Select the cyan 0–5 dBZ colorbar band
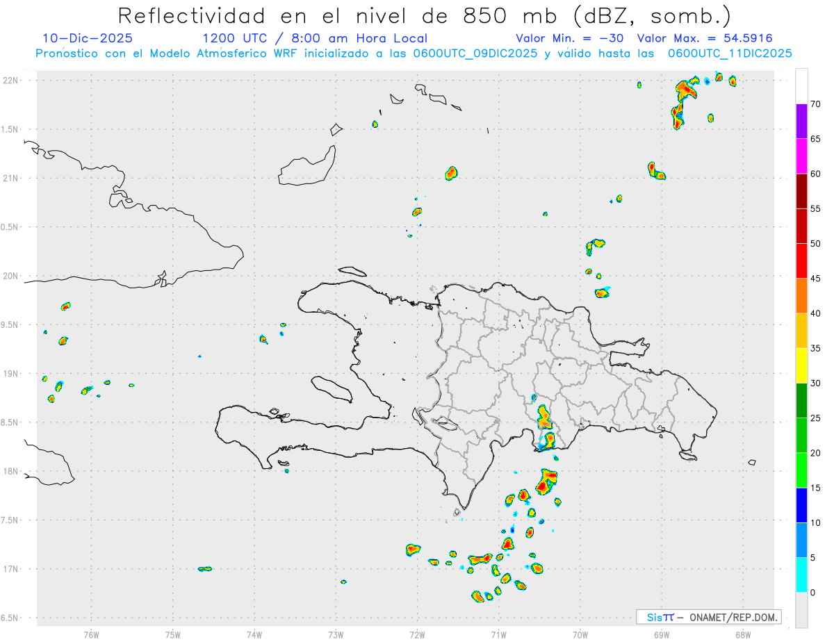 [x=801, y=575]
